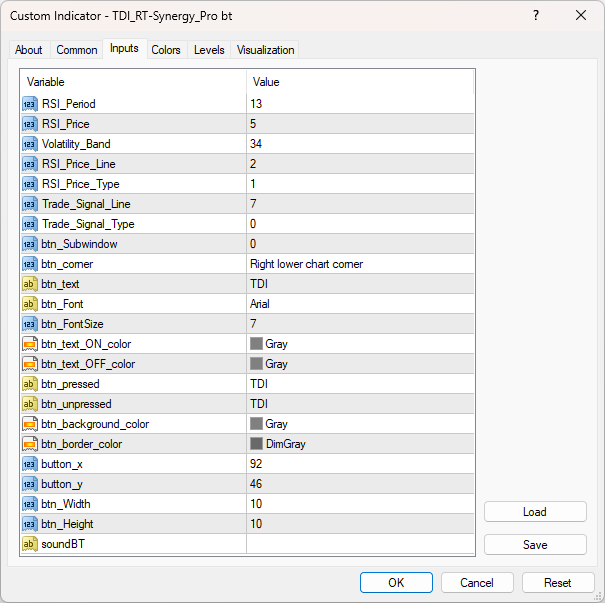This screenshot has height=603, width=605.
Task: Click the icon next to button_x
Action: click(30, 464)
